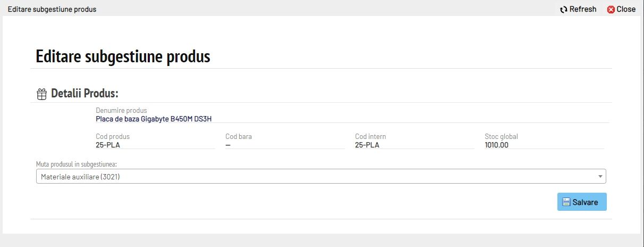Open the Materiale auxiliare (3021) combo box

click(x=319, y=177)
